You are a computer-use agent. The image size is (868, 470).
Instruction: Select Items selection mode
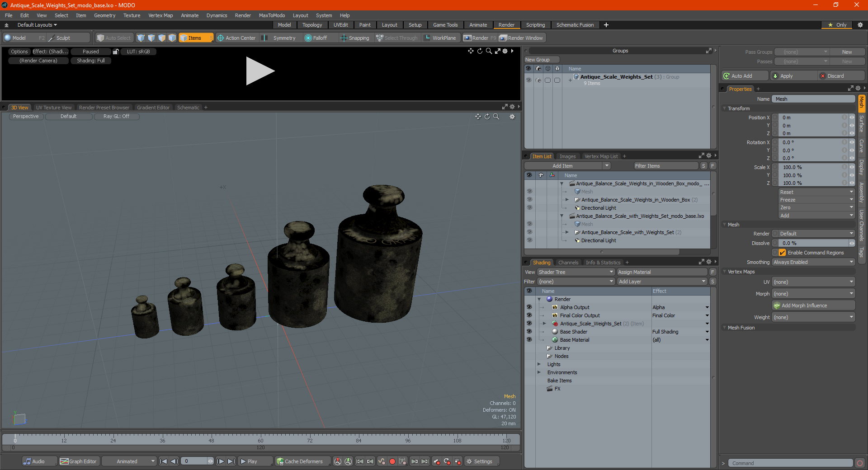[195, 38]
